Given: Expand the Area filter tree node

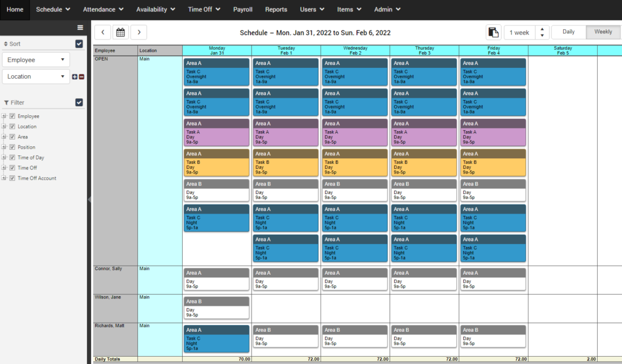Looking at the screenshot, I should 4,136.
